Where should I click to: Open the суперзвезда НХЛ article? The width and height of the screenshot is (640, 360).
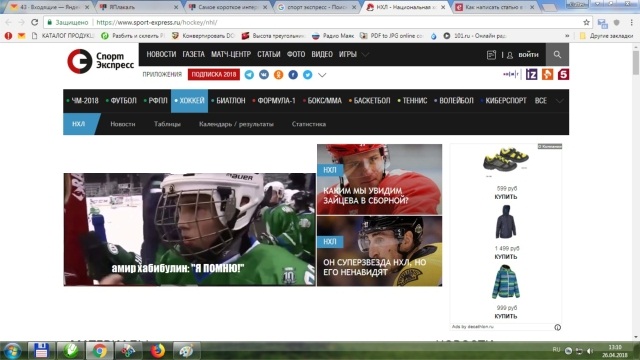(380, 251)
